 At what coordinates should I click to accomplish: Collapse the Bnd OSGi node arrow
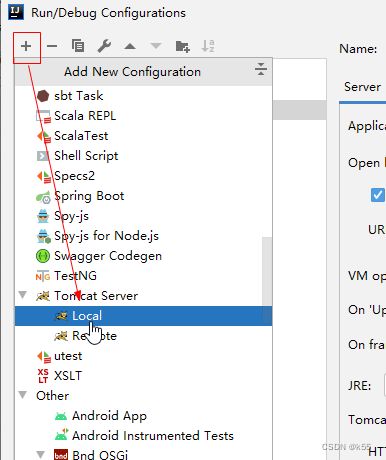41,454
